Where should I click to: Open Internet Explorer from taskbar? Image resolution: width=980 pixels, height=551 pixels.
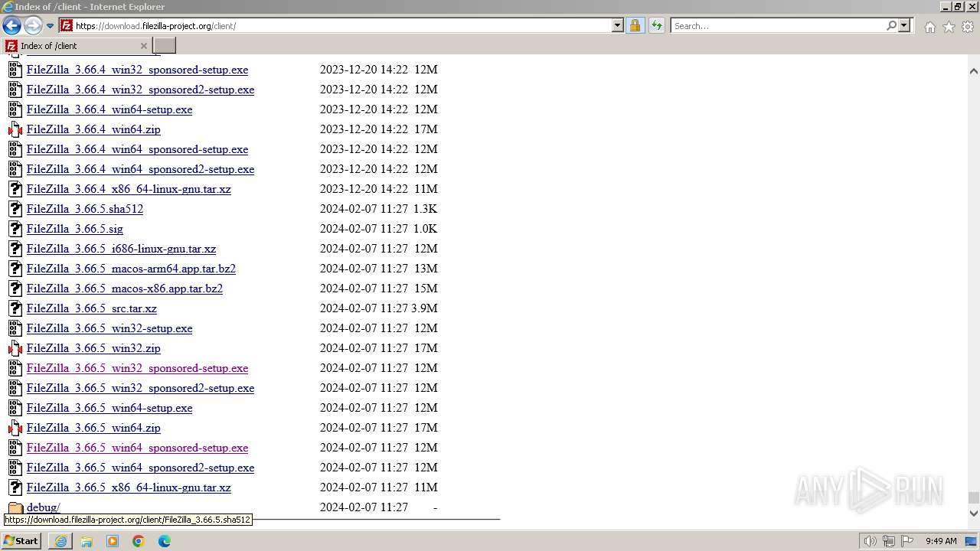coord(60,541)
